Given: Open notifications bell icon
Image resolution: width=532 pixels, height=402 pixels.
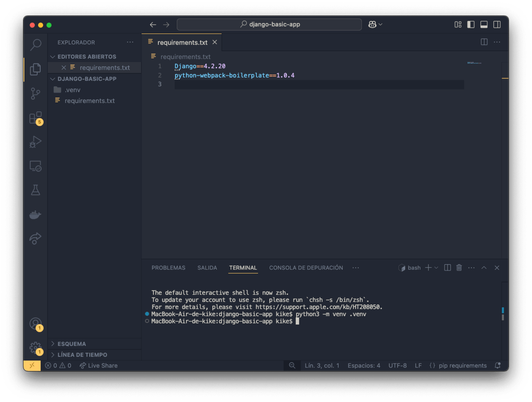Looking at the screenshot, I should tap(497, 366).
